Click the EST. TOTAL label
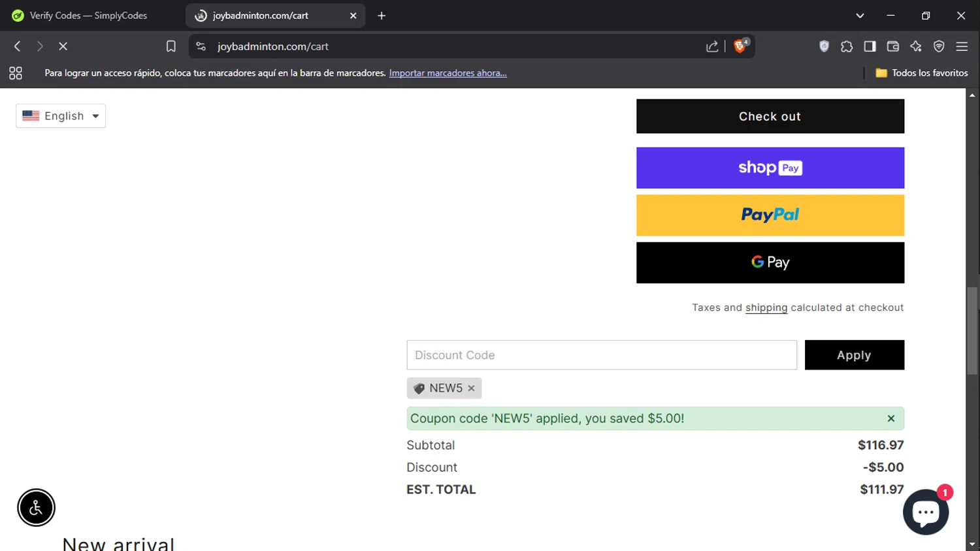This screenshot has width=980, height=551. click(441, 490)
